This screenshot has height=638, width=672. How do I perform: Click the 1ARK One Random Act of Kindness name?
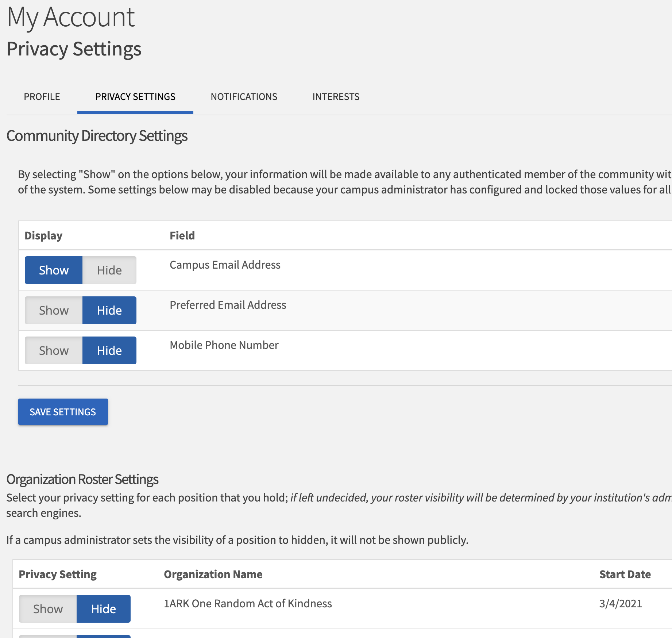[248, 603]
